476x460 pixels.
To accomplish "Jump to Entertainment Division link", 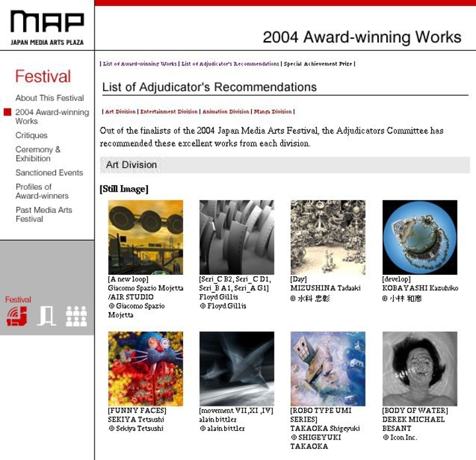I will (169, 111).
